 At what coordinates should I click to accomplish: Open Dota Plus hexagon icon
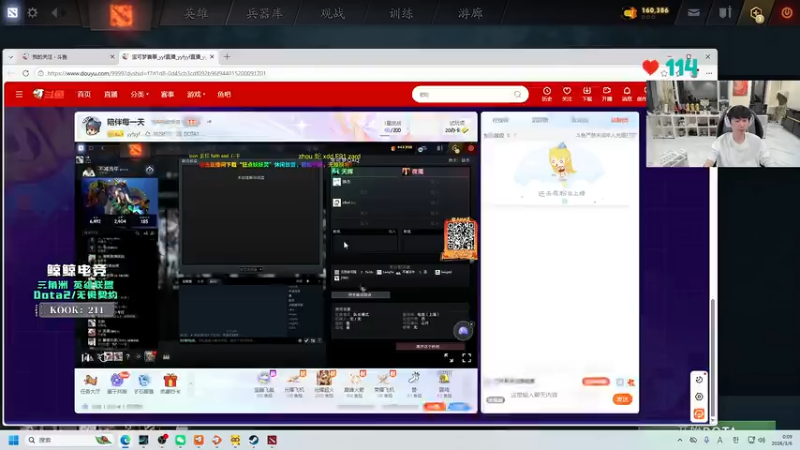coord(756,13)
